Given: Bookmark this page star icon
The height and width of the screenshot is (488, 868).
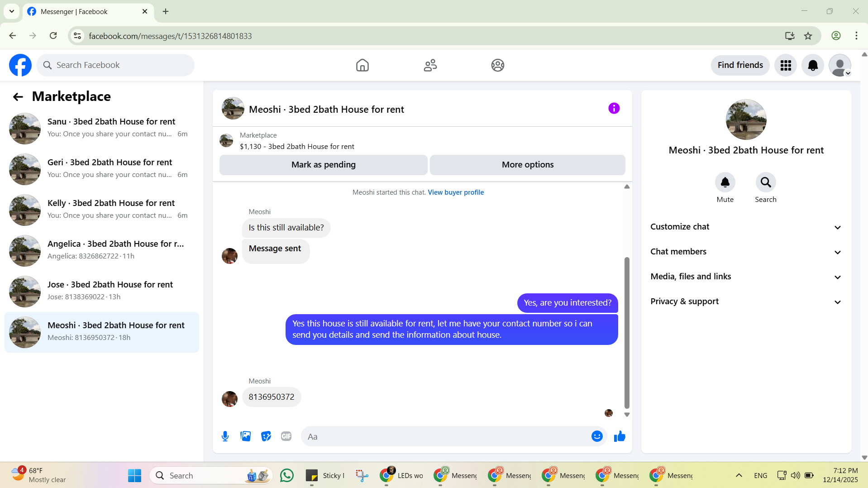Looking at the screenshot, I should click(808, 36).
